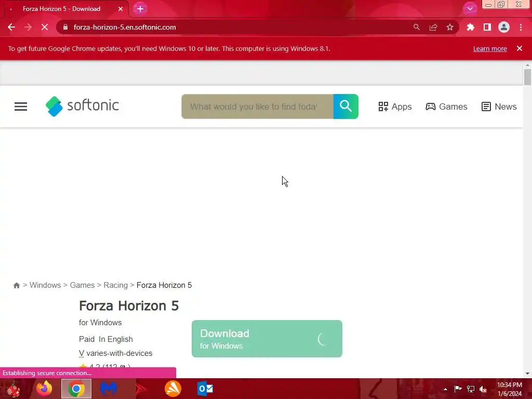Open the taskbar clock showing 10:34 PM
Image resolution: width=532 pixels, height=399 pixels.
pyautogui.click(x=510, y=389)
